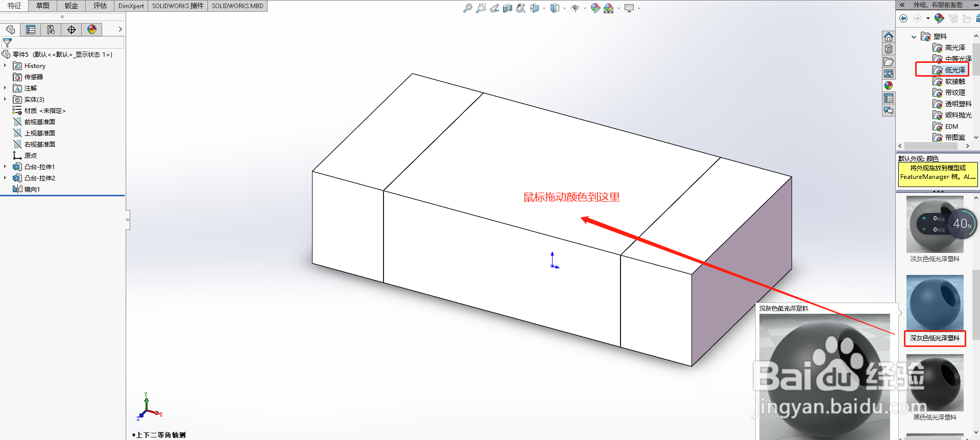Open the Appearances task pane tab

[x=889, y=86]
